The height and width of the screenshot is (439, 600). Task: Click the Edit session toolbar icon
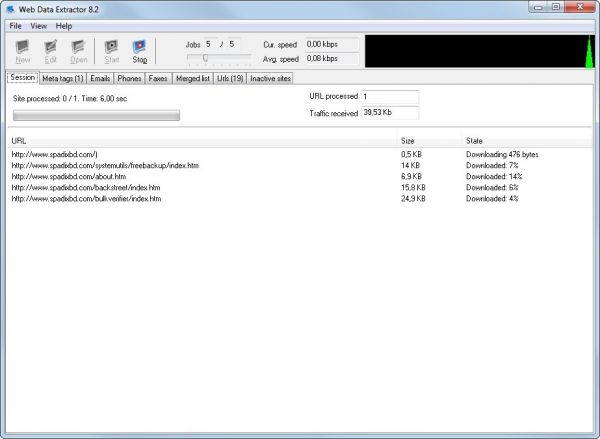pos(51,51)
